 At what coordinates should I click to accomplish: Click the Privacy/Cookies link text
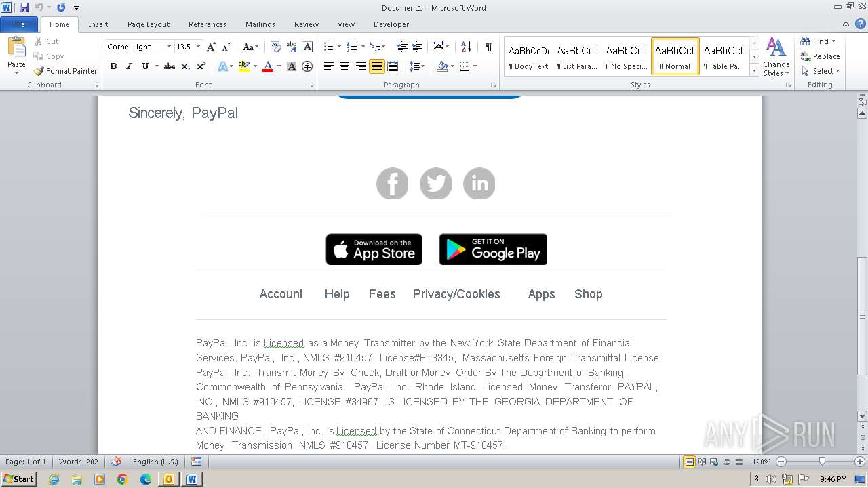(456, 294)
